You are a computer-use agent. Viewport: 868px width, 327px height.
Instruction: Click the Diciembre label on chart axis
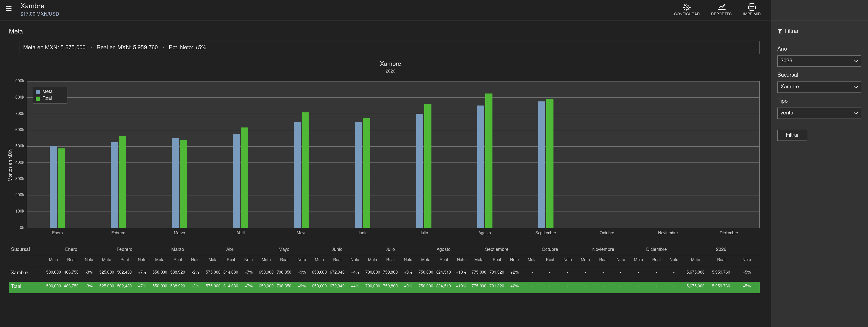[x=729, y=233]
